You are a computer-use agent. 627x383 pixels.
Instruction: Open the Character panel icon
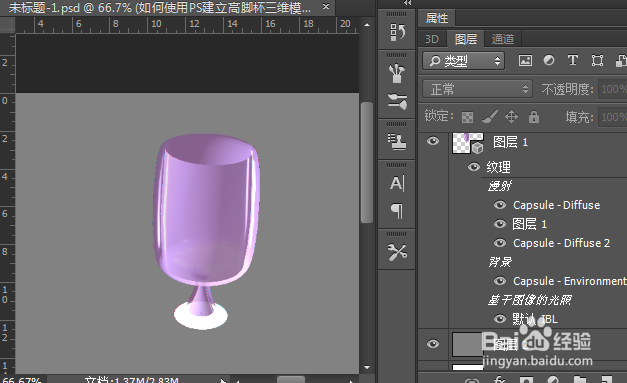397,183
